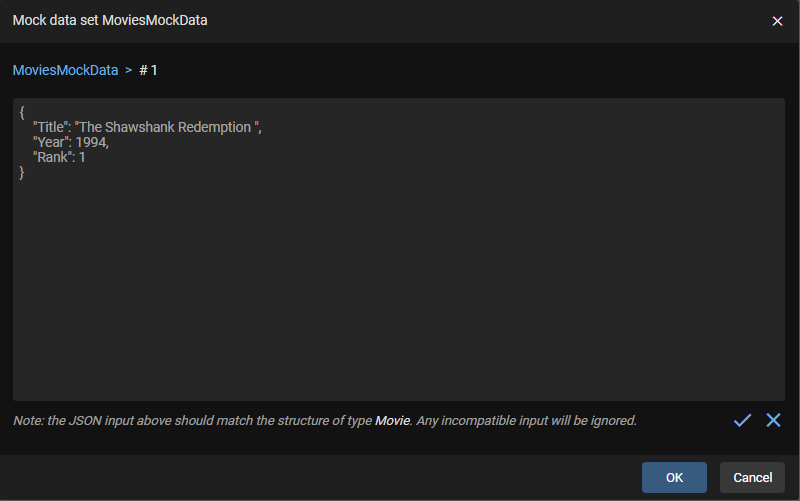The width and height of the screenshot is (800, 501).
Task: Click the dialog title "Mock data set MoviesMockData"
Action: pyautogui.click(x=110, y=21)
